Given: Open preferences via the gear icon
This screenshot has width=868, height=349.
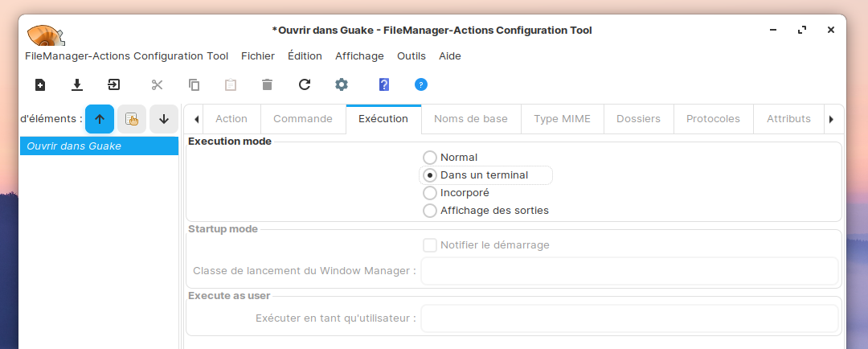Looking at the screenshot, I should pos(342,84).
